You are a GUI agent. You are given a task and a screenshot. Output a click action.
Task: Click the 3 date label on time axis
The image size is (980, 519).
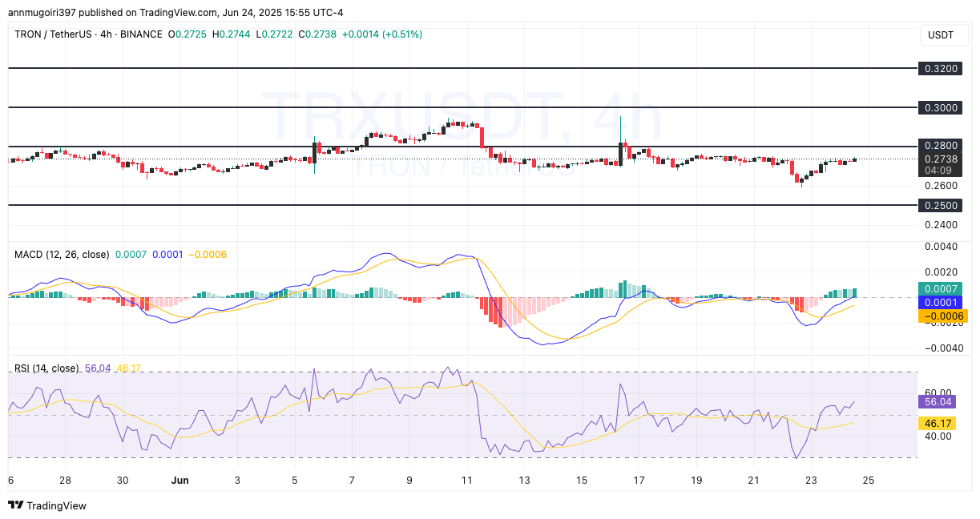pos(237,480)
